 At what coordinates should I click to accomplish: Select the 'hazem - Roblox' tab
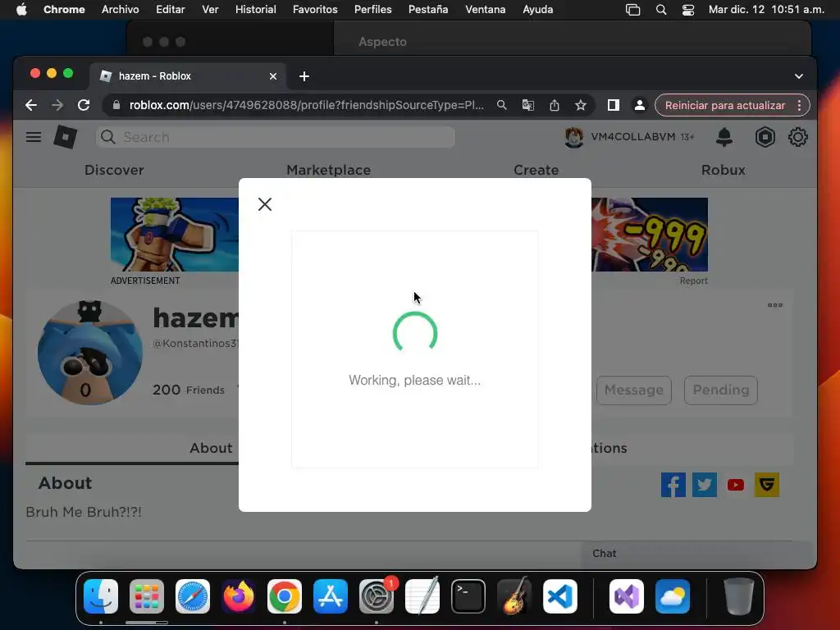(188, 76)
